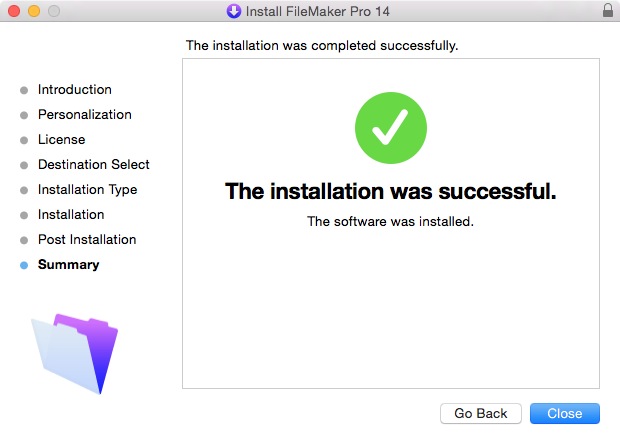
Task: Select the License step in sidebar
Action: coord(61,140)
